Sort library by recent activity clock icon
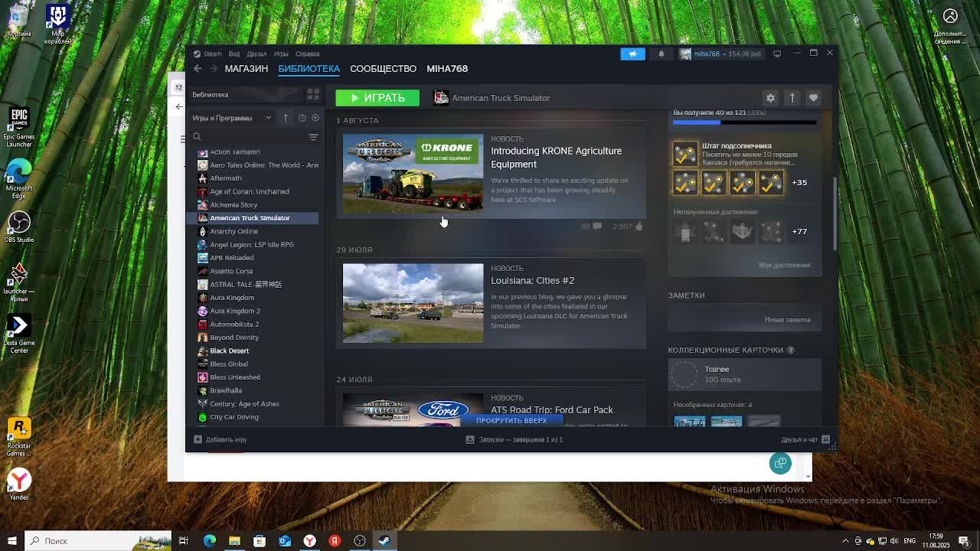Viewport: 980px width, 551px height. click(302, 118)
